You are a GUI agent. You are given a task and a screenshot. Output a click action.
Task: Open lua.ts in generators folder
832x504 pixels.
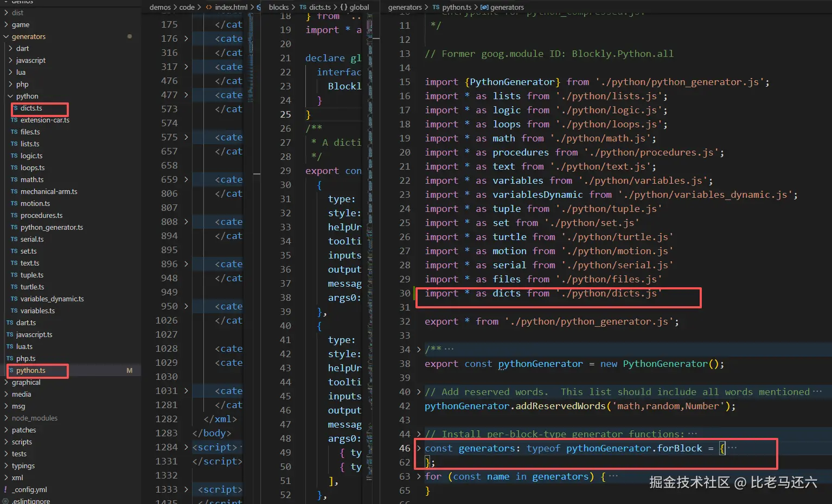click(24, 347)
